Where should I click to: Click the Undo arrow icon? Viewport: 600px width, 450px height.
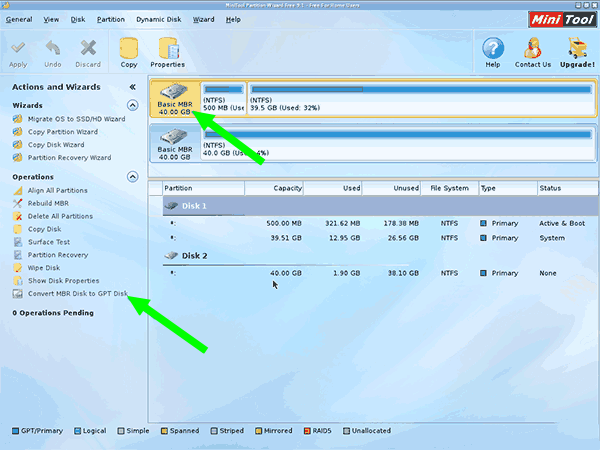pos(52,48)
